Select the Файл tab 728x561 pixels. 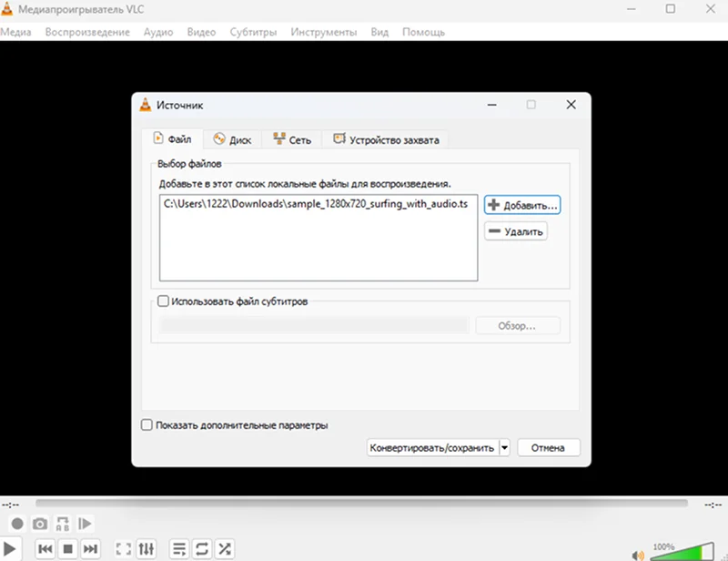coord(172,139)
